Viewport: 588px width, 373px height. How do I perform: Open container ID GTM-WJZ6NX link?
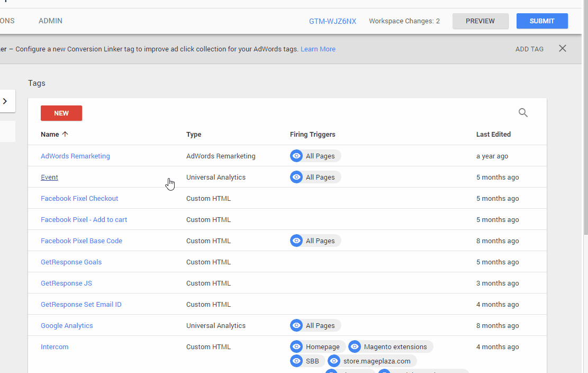[332, 21]
